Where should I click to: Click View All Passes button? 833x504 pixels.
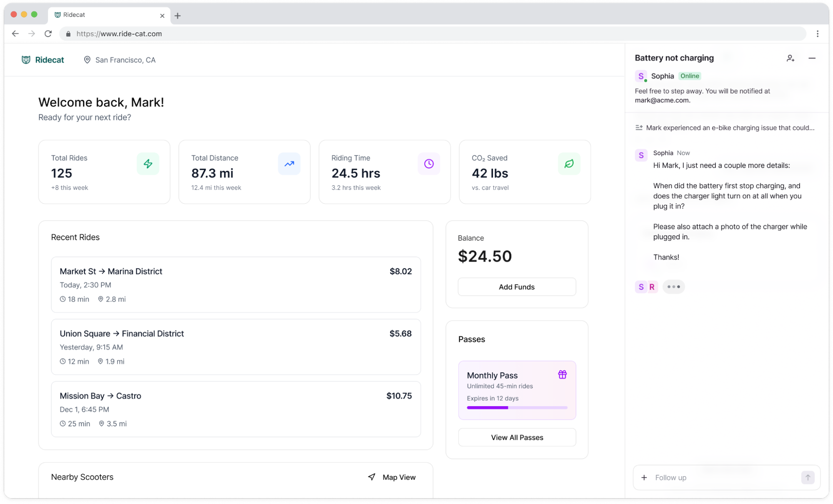(x=517, y=437)
